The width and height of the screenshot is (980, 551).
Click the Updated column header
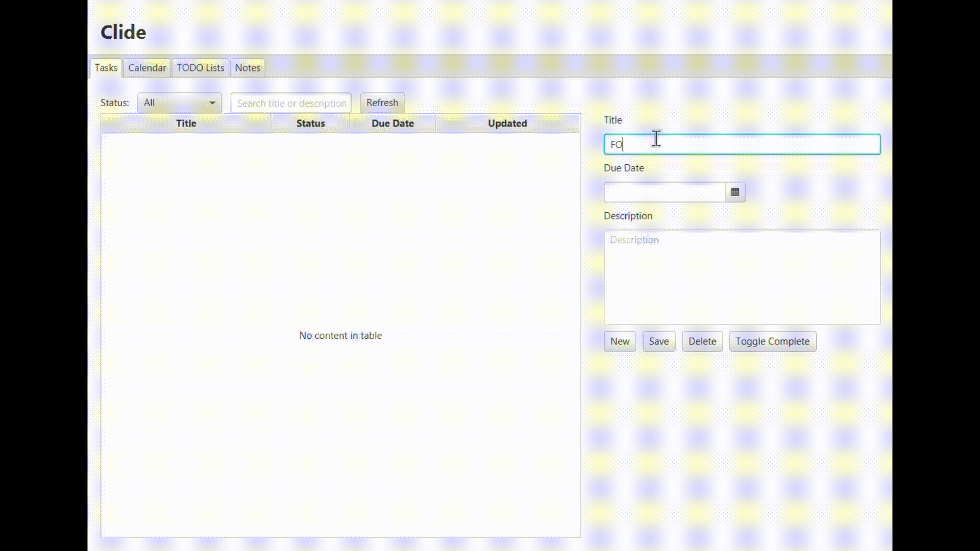coord(507,123)
